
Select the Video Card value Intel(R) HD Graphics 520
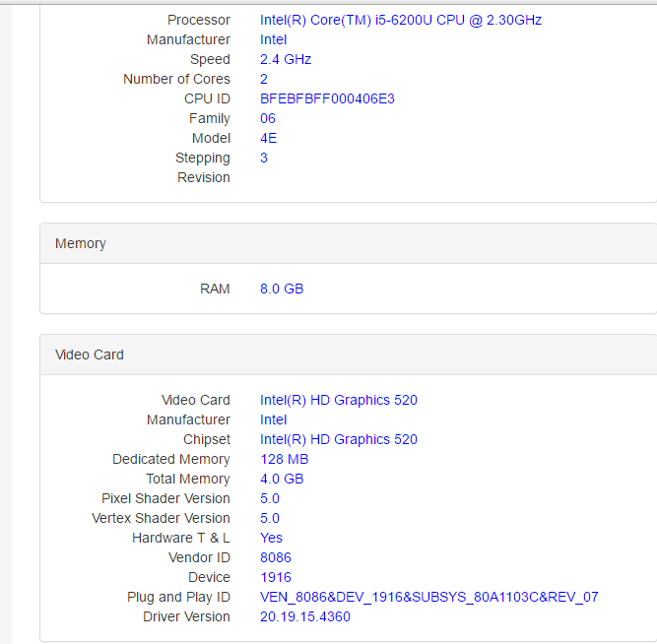(339, 400)
